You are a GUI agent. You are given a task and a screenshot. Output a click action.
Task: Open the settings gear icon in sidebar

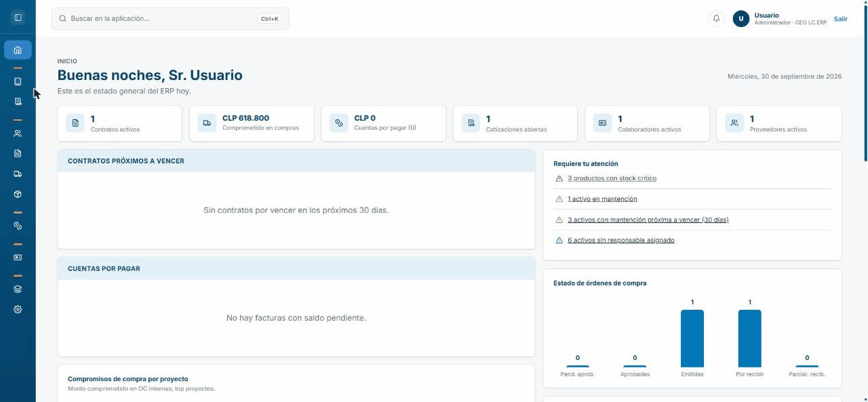[18, 309]
